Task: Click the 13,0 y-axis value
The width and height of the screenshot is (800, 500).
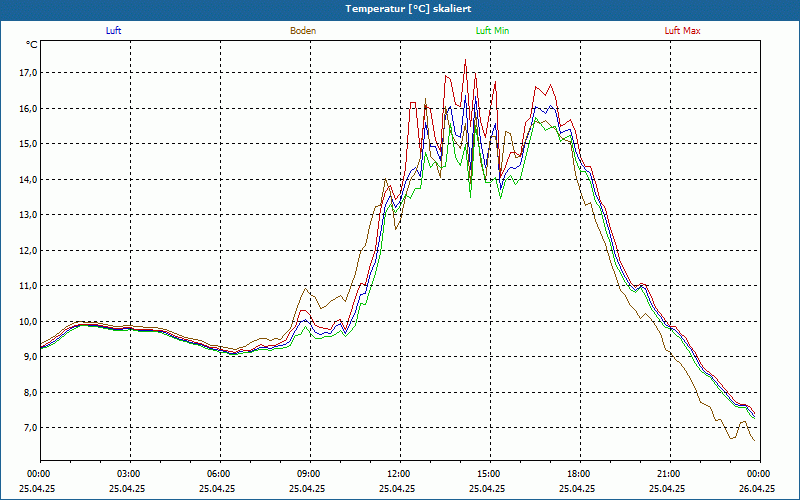Action: 29,215
